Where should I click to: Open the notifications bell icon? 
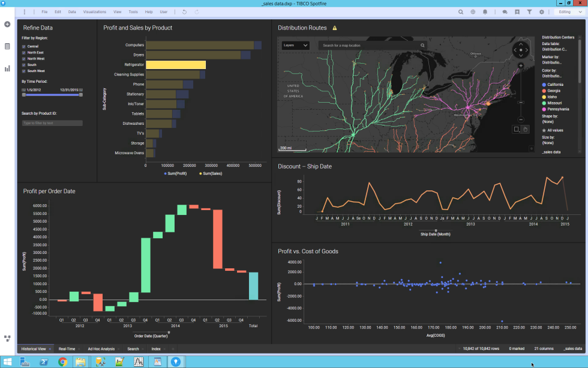coord(485,11)
